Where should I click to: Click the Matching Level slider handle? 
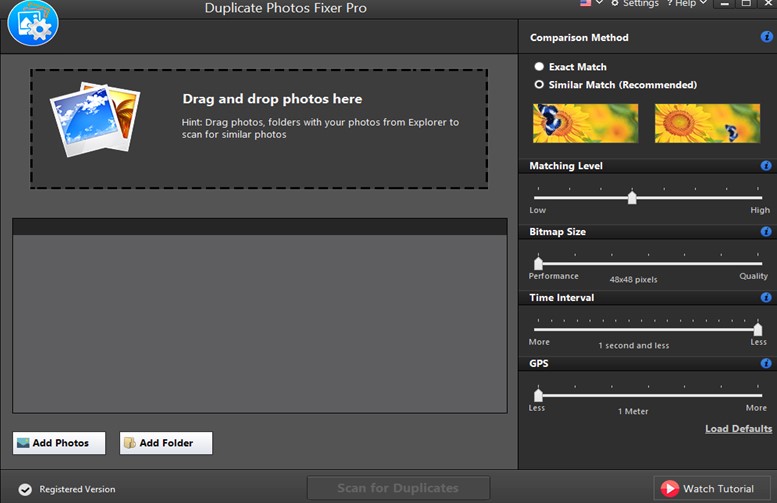(632, 197)
